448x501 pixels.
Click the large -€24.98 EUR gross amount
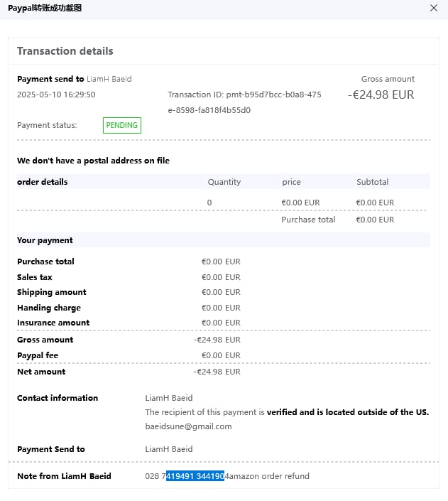point(381,95)
